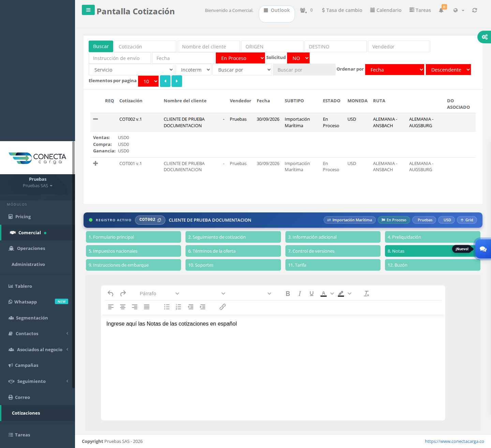The width and height of the screenshot is (491, 448).
Task: Open the floating settings gears icon
Action: pos(485,37)
